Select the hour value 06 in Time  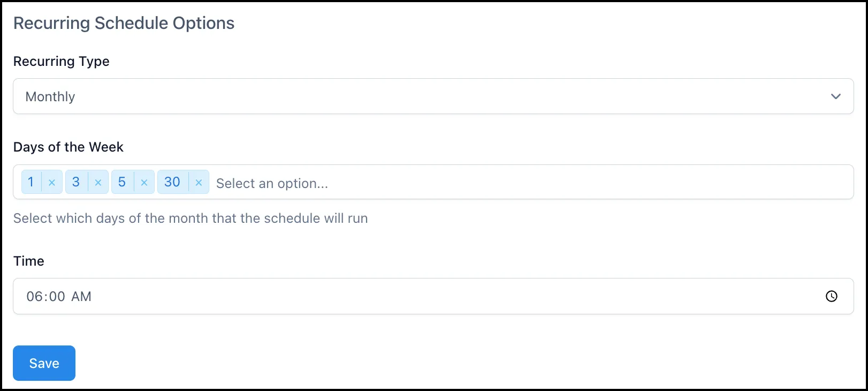click(x=34, y=296)
